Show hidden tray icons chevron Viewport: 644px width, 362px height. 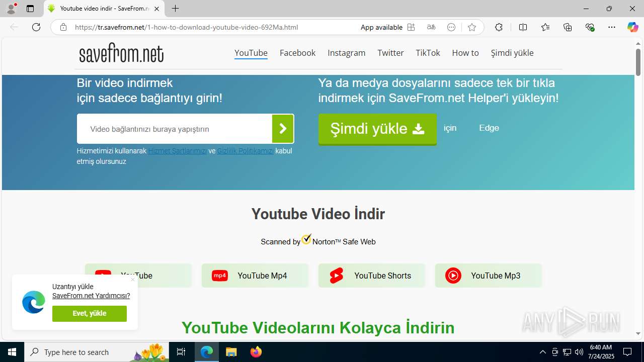tap(542, 352)
